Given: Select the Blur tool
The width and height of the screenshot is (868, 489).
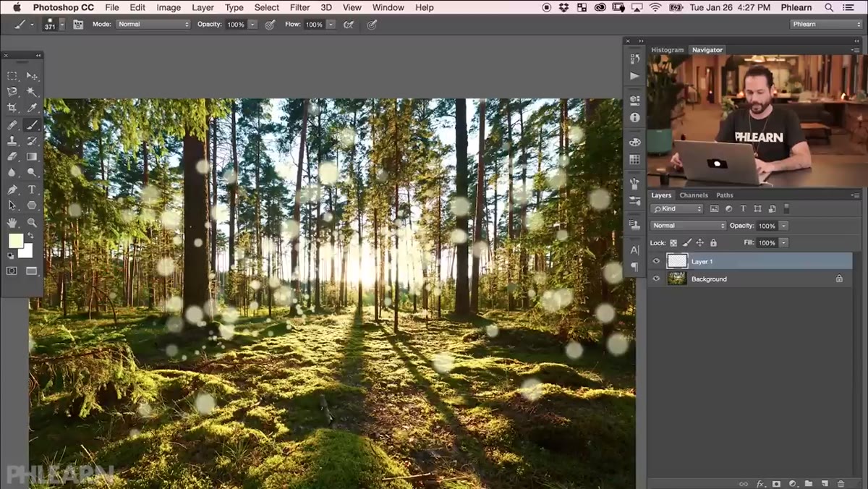Looking at the screenshot, I should [12, 172].
